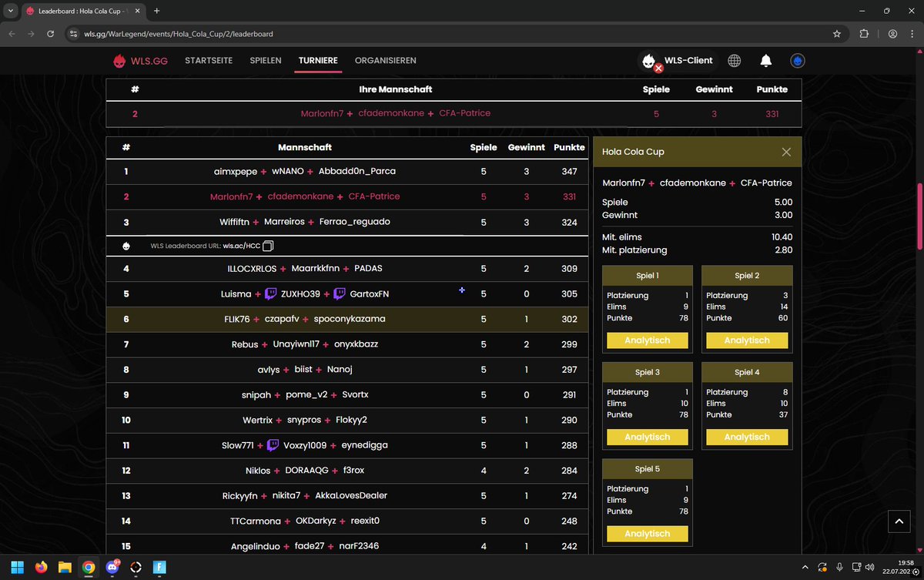The image size is (924, 580).
Task: Bookmark this page with the star
Action: (837, 34)
